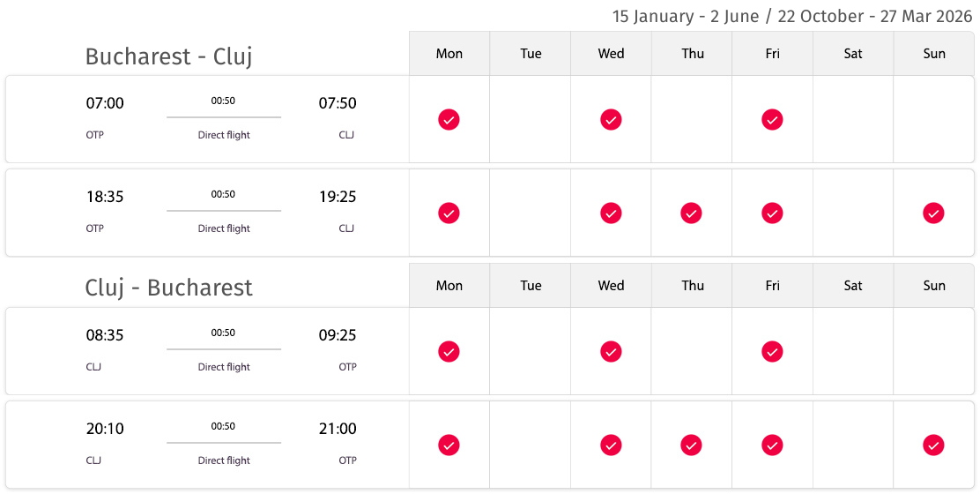Click Monday checkmark for 08:35 CLJ flight
Screen dimensions: 980x494
pyautogui.click(x=449, y=351)
